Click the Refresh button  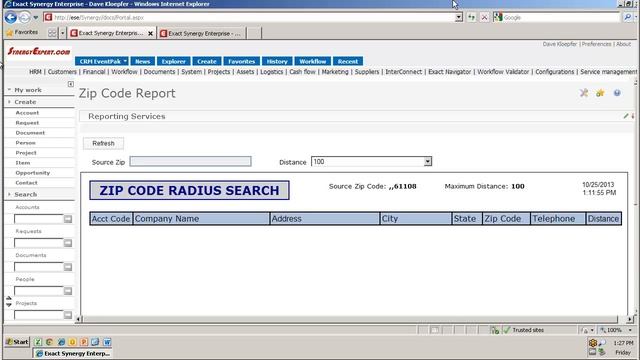tap(103, 143)
